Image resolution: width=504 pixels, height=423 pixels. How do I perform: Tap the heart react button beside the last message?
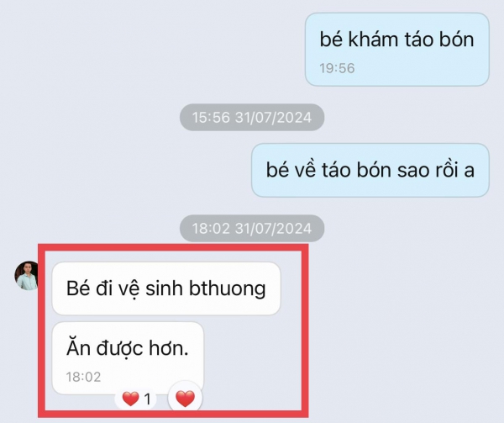(185, 399)
